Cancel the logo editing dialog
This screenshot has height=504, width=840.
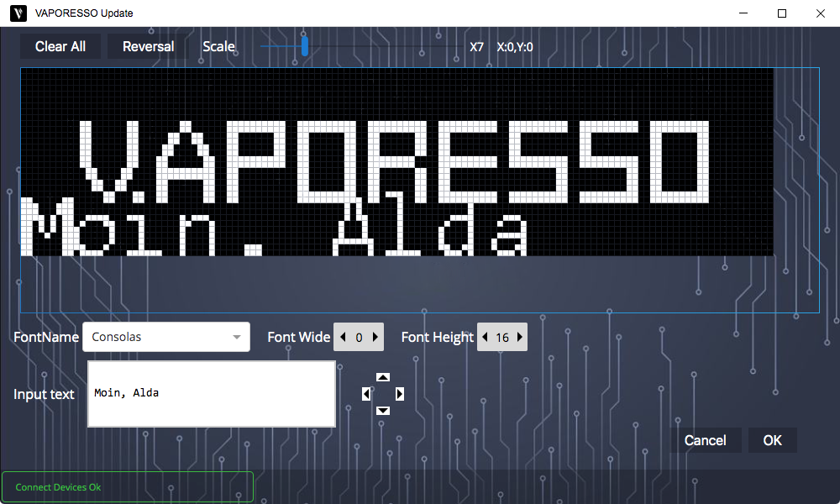[x=705, y=440]
